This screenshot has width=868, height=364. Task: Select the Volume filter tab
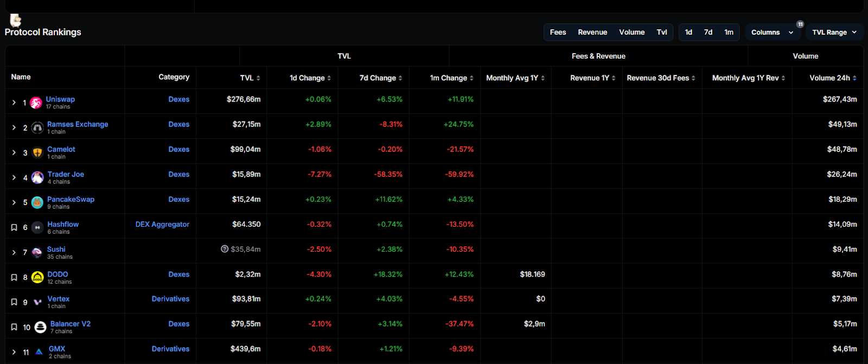pos(632,33)
